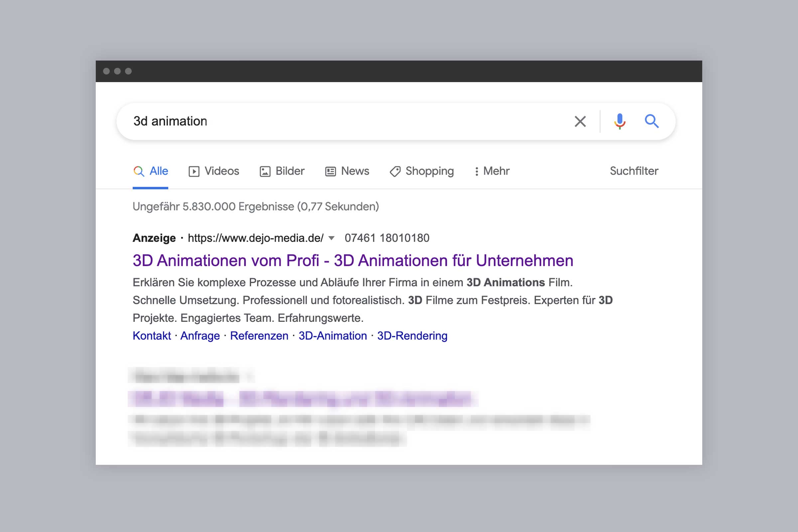Screen dimensions: 798x532
Task: Open the 3D-Rendering sitelink
Action: tap(412, 335)
